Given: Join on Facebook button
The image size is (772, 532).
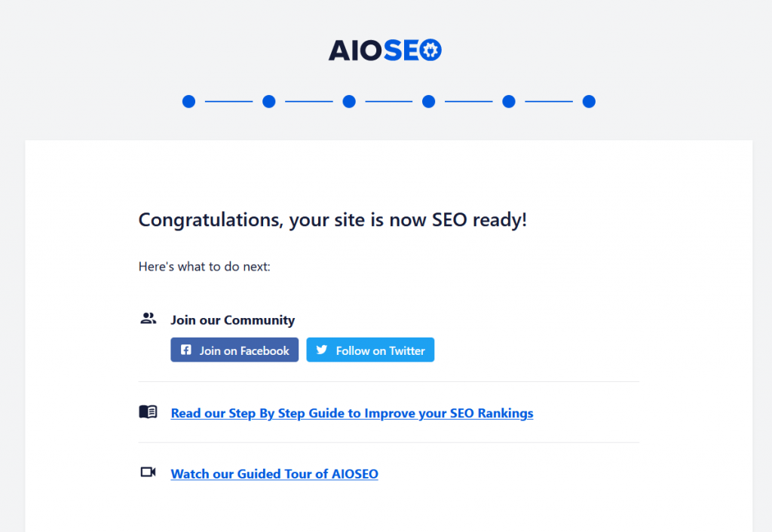Looking at the screenshot, I should tap(234, 350).
